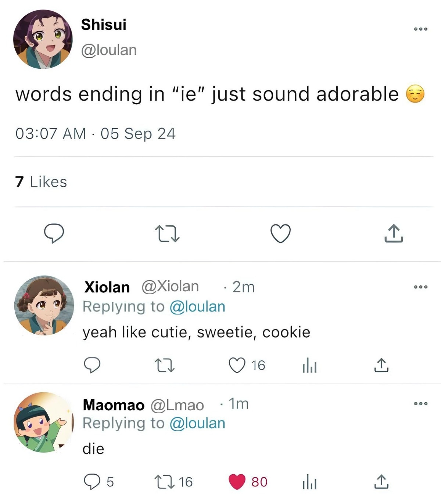
Task: Unlike Maomao's reply with red heart
Action: (x=237, y=482)
